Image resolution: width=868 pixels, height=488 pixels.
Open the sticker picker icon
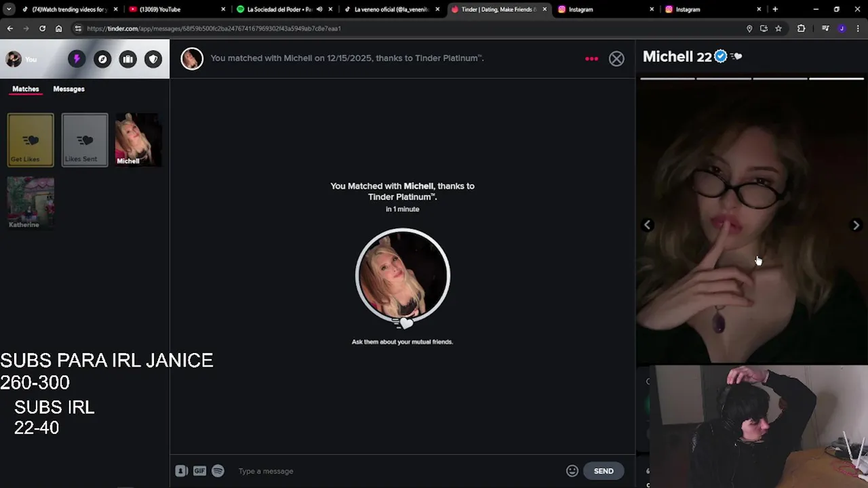tap(181, 471)
